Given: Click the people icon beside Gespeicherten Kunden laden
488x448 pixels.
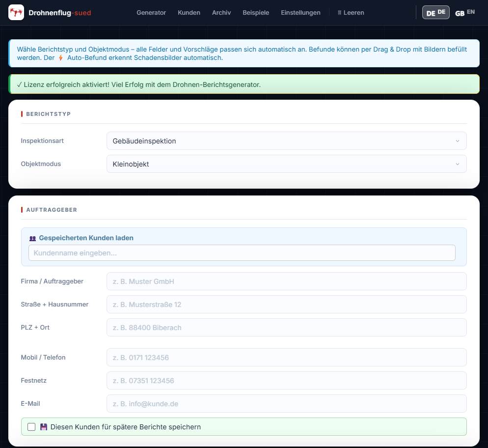Looking at the screenshot, I should click(x=32, y=238).
